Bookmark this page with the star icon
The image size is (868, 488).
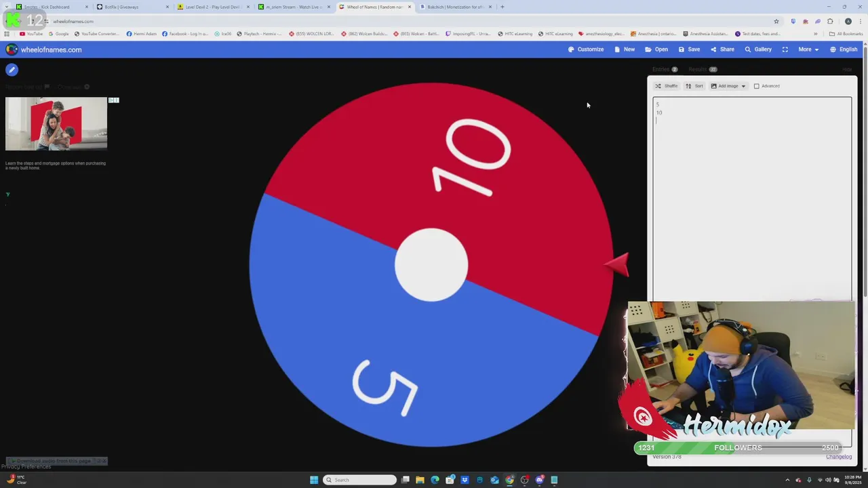tap(776, 21)
